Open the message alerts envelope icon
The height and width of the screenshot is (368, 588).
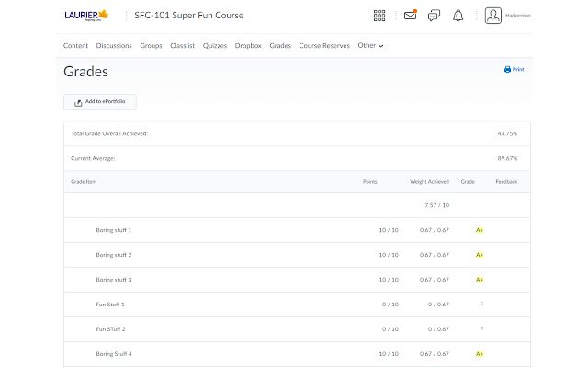411,15
